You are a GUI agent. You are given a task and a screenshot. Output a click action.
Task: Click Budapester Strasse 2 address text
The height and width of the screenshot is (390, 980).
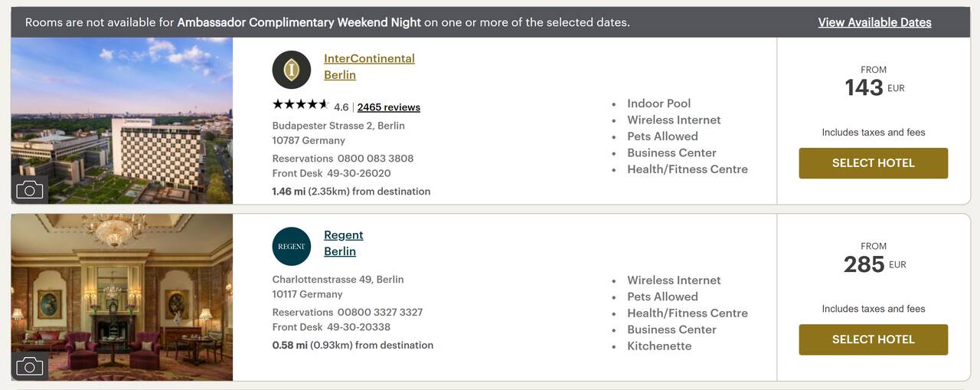(x=338, y=126)
